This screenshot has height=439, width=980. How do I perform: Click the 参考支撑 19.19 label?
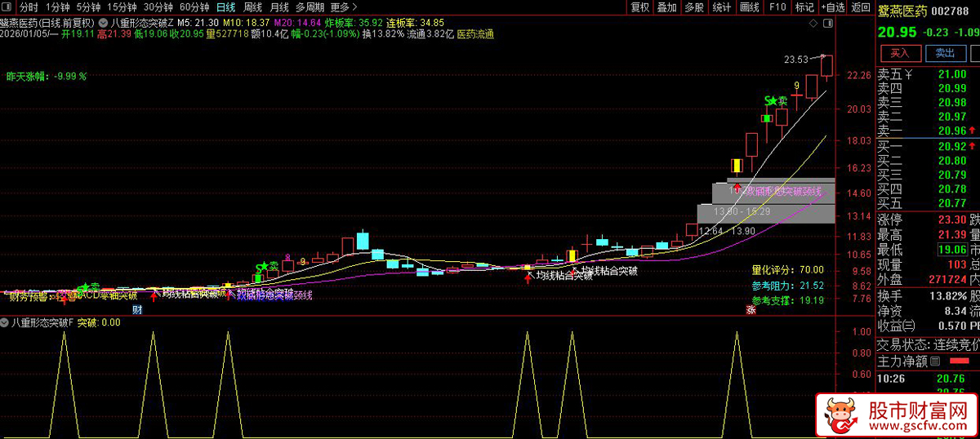pyautogui.click(x=788, y=300)
